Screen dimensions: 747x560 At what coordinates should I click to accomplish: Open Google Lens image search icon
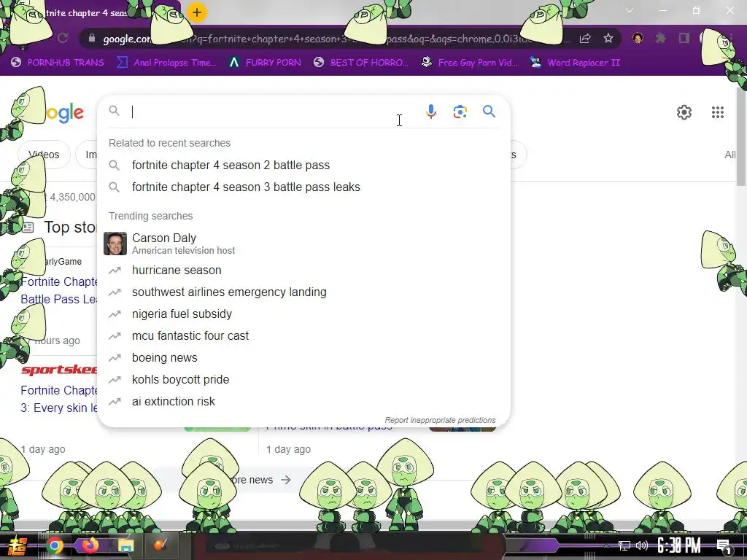tap(460, 112)
